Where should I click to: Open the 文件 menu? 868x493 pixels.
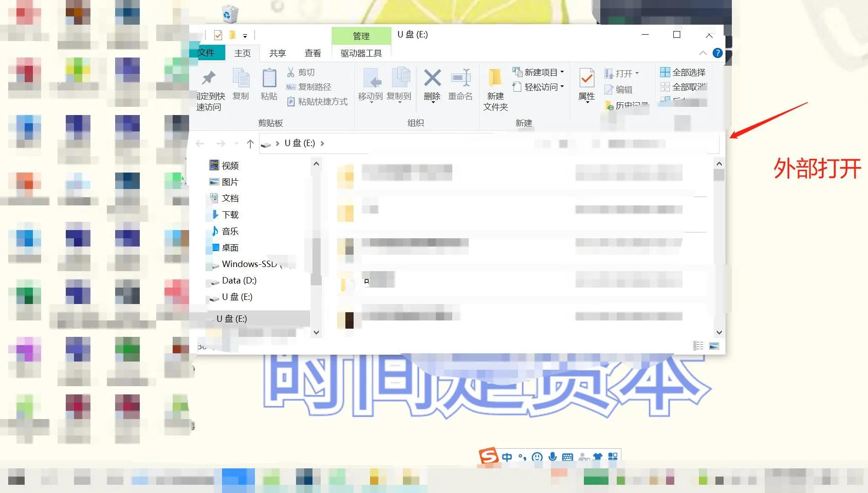click(208, 53)
